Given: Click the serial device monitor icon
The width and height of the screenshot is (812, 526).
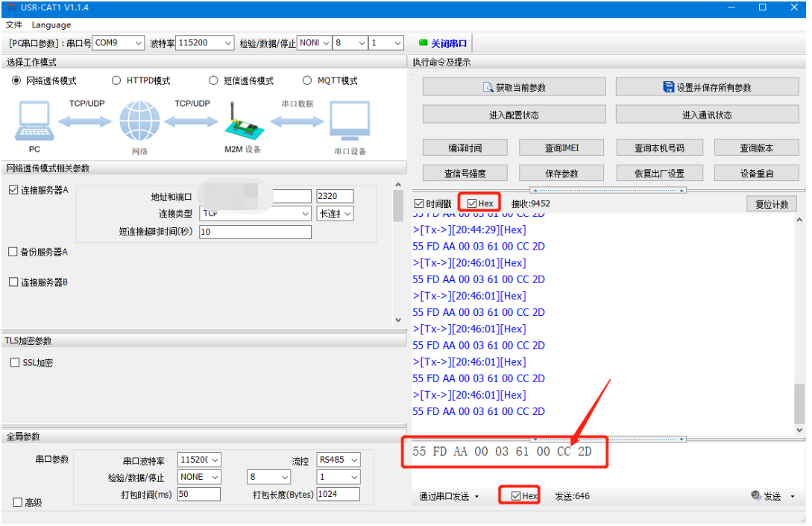Looking at the screenshot, I should coord(350,121).
